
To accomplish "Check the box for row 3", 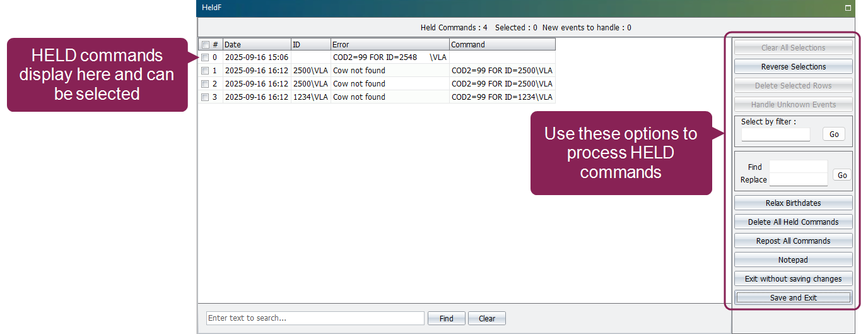I will point(205,97).
